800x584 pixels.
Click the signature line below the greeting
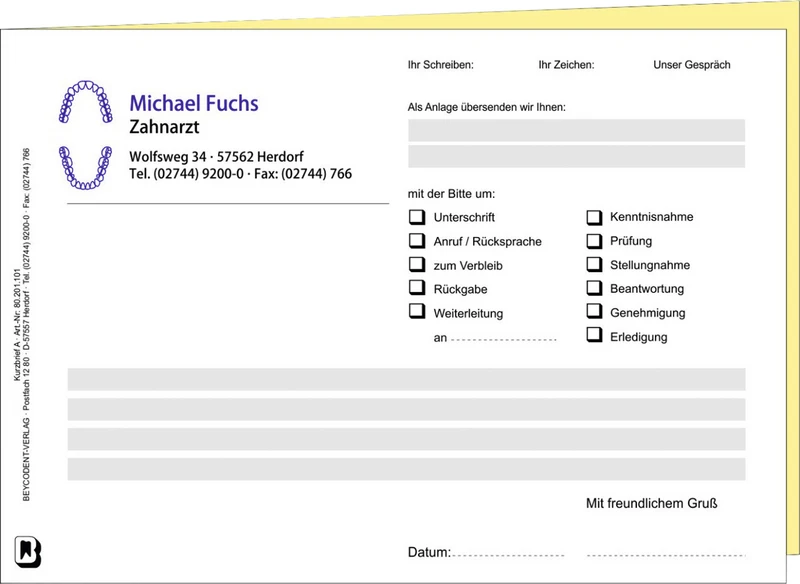point(666,553)
